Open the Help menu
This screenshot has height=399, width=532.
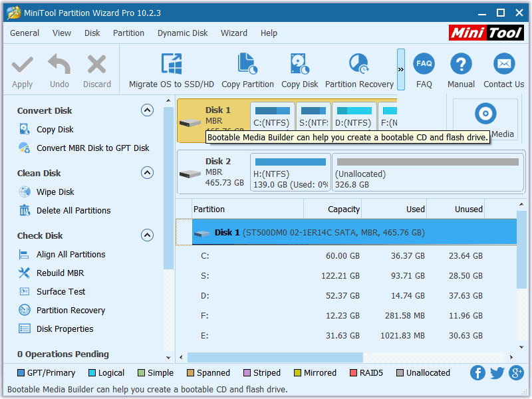click(269, 33)
